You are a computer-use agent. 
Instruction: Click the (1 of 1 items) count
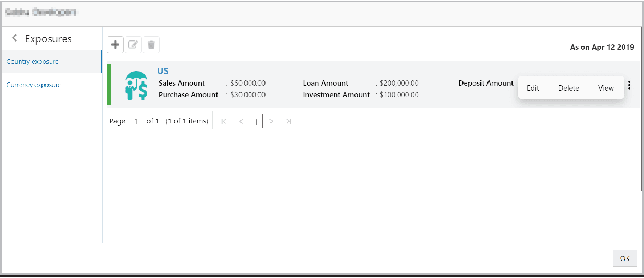pos(187,121)
